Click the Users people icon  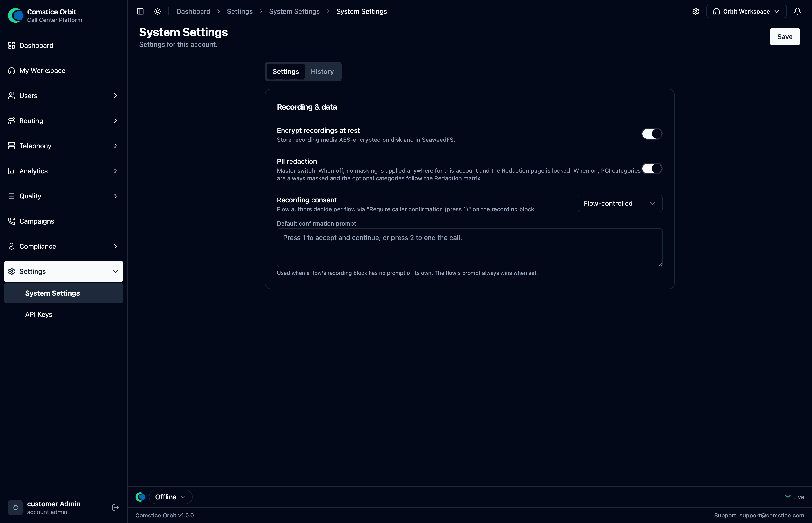click(x=12, y=96)
